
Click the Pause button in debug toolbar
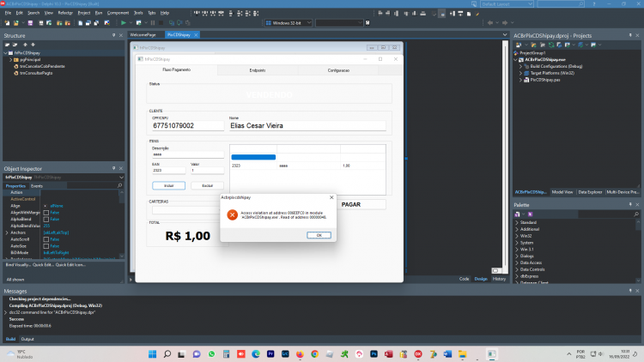tap(153, 23)
